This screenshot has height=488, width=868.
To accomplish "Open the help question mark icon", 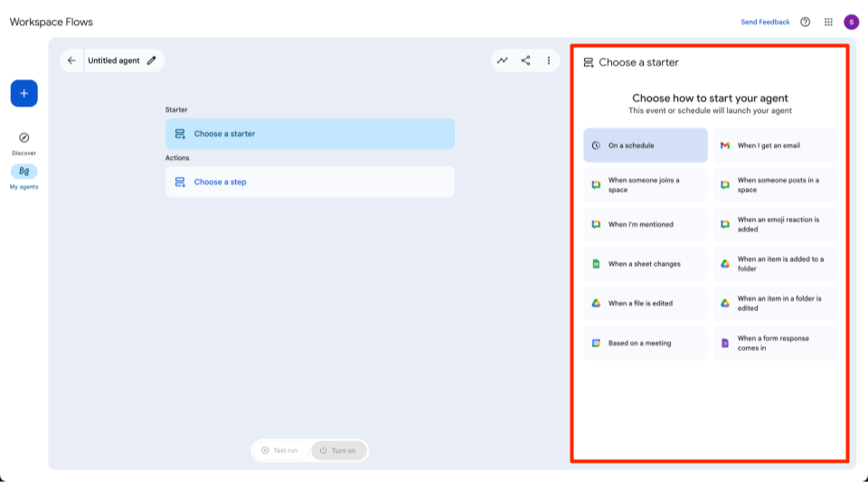I will click(x=806, y=22).
